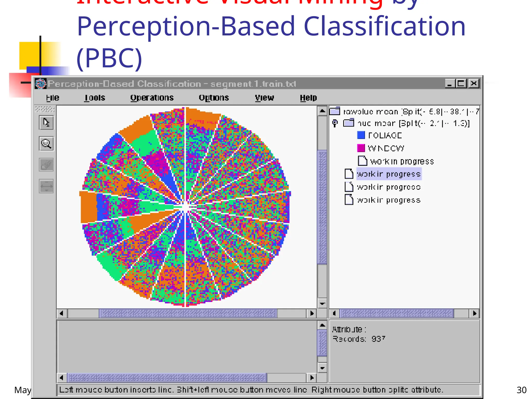Viewport: 532px width, 399px height.
Task: Click the disabled eraser tool icon
Action: pyautogui.click(x=46, y=165)
